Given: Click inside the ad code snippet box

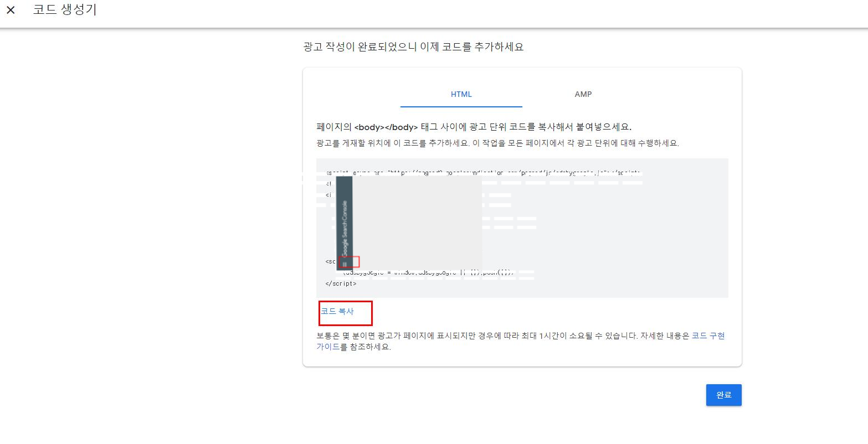Looking at the screenshot, I should [522, 228].
